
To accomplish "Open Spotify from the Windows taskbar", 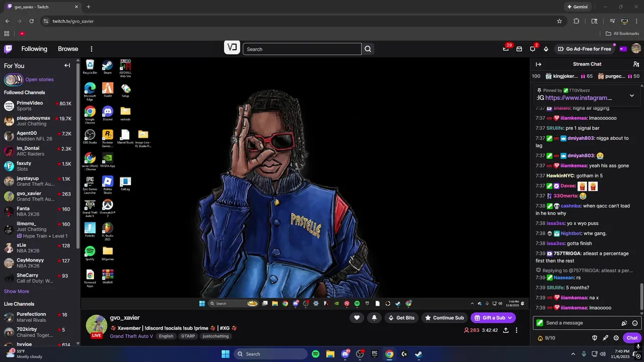I will [x=315, y=354].
